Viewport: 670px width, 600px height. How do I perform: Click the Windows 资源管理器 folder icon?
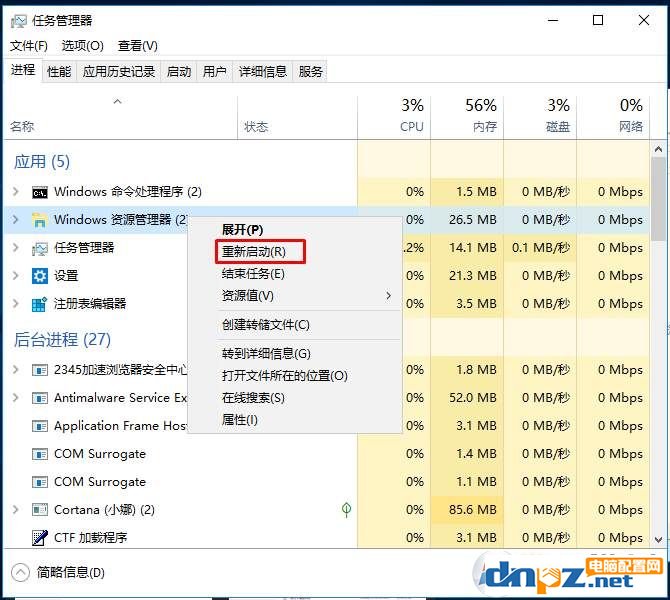point(40,220)
